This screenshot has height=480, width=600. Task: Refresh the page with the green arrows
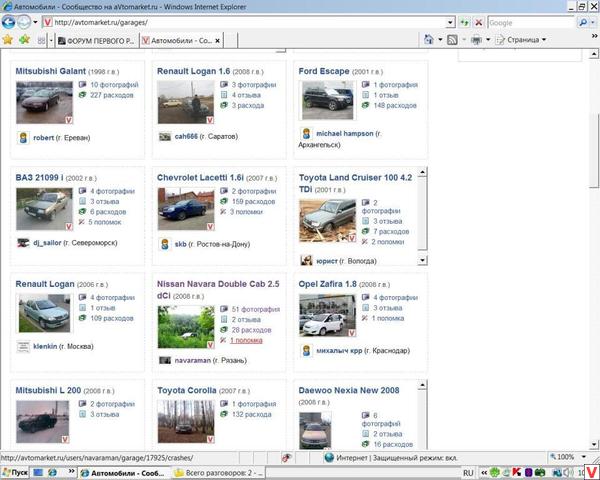465,23
